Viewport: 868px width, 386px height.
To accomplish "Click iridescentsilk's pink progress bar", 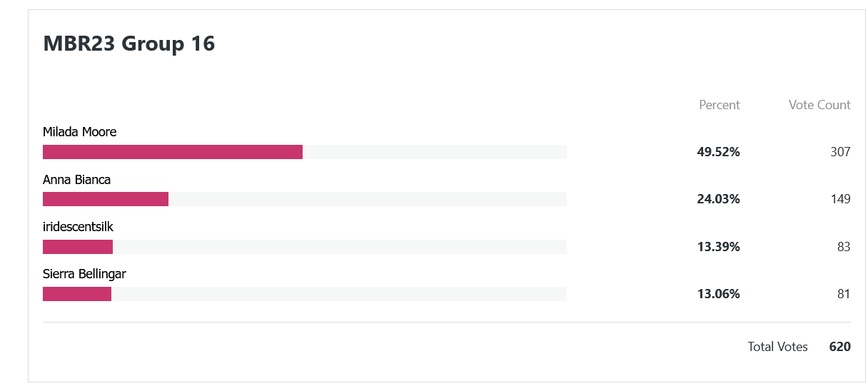I will (78, 247).
